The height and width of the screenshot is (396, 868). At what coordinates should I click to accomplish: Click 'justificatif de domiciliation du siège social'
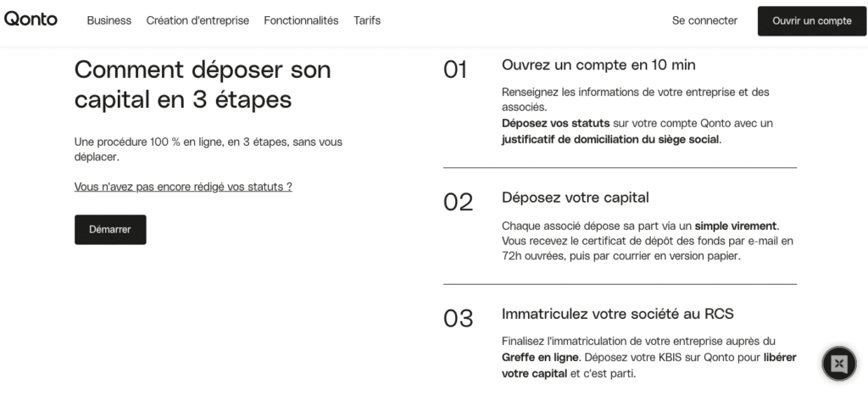(610, 140)
